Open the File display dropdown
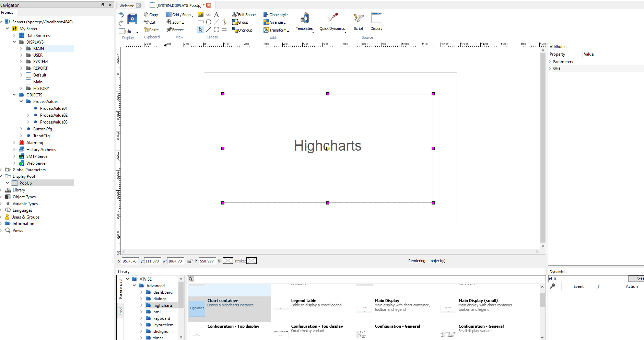The height and width of the screenshot is (340, 644). pos(129,31)
